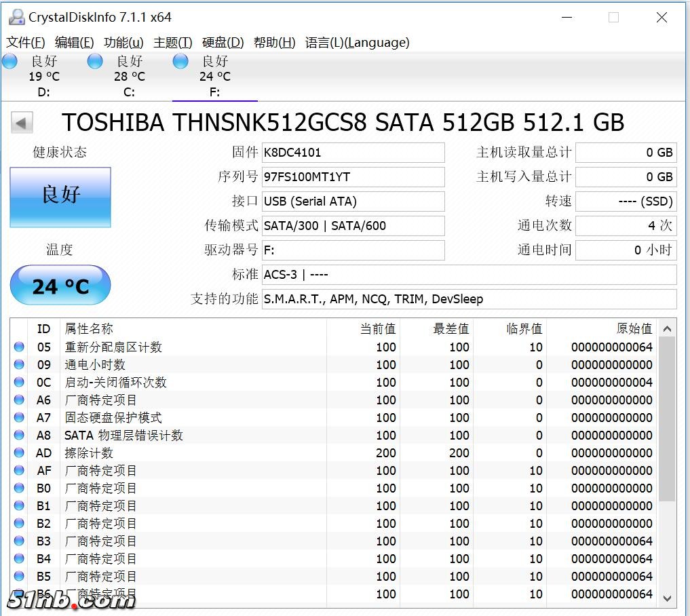Open the 文件(F) menu
690x616 pixels.
pyautogui.click(x=26, y=43)
